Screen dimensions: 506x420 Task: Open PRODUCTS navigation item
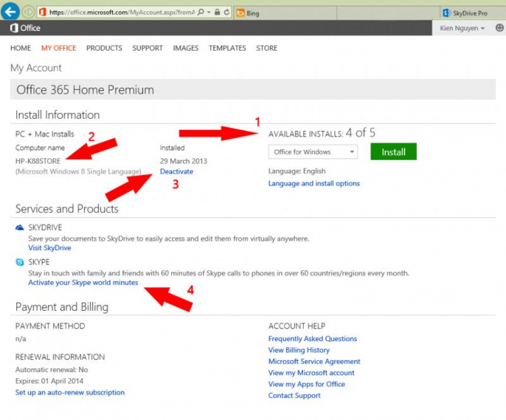coord(104,48)
